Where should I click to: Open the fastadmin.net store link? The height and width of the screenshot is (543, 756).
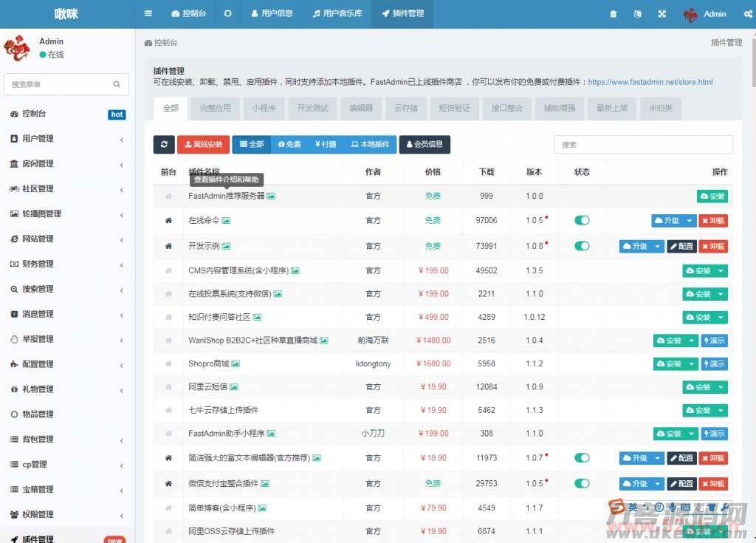[650, 82]
